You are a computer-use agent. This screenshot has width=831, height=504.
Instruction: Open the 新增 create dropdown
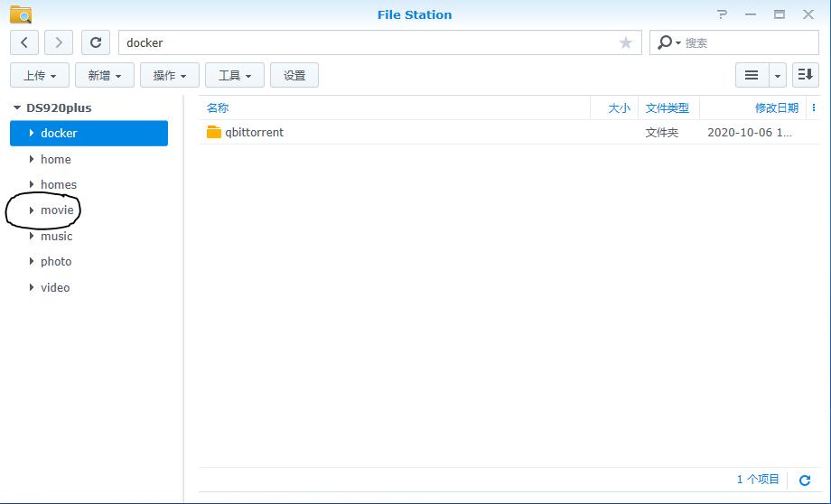pos(105,75)
